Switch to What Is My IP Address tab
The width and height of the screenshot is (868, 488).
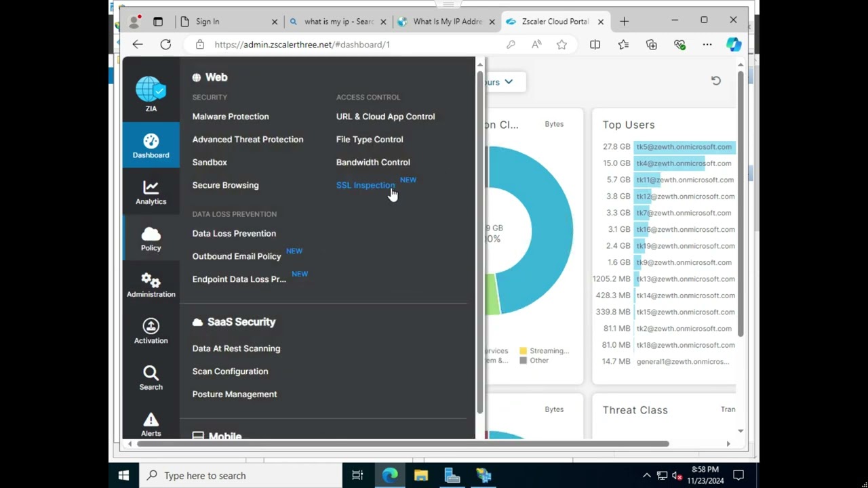447,22
